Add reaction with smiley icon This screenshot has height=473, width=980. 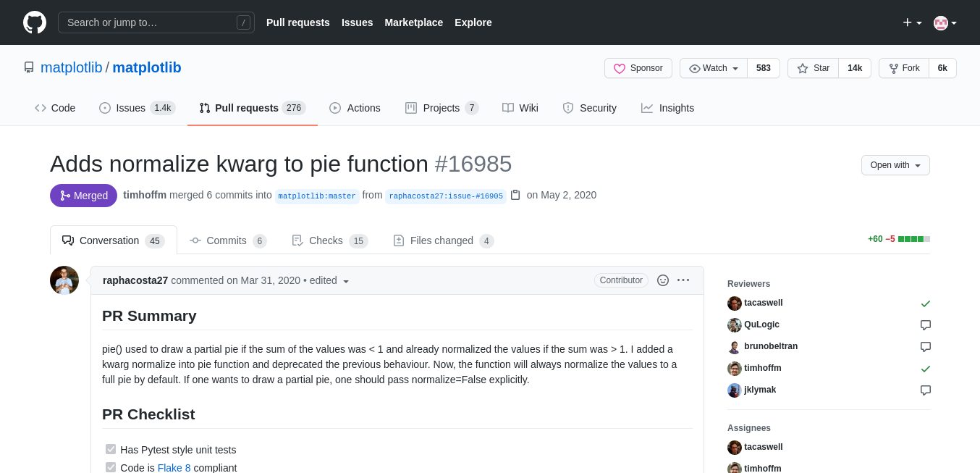click(663, 280)
